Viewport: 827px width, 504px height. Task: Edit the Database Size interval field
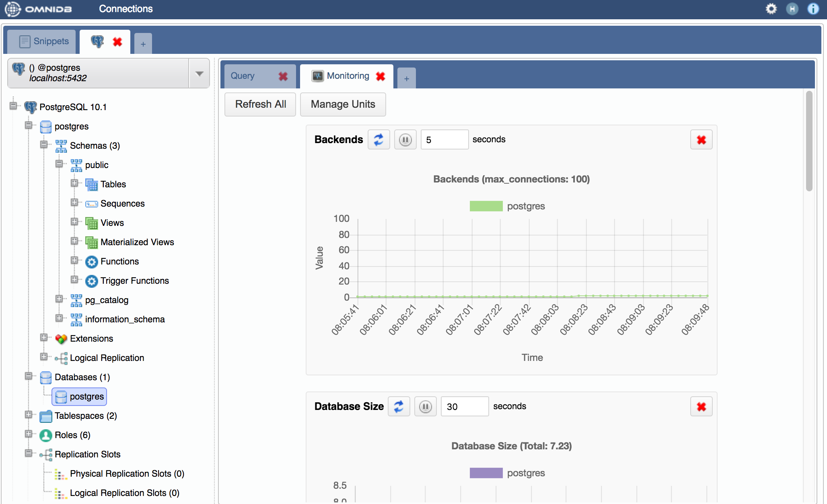tap(465, 406)
